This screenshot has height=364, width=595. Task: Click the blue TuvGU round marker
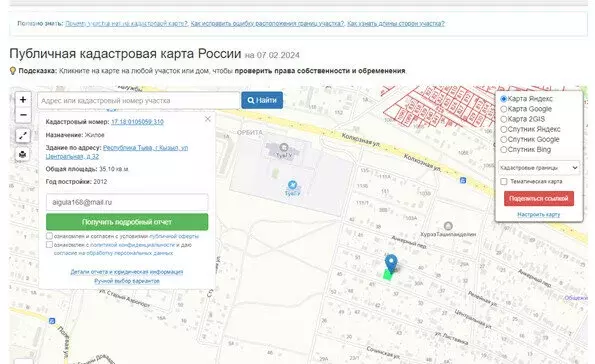pyautogui.click(x=292, y=185)
